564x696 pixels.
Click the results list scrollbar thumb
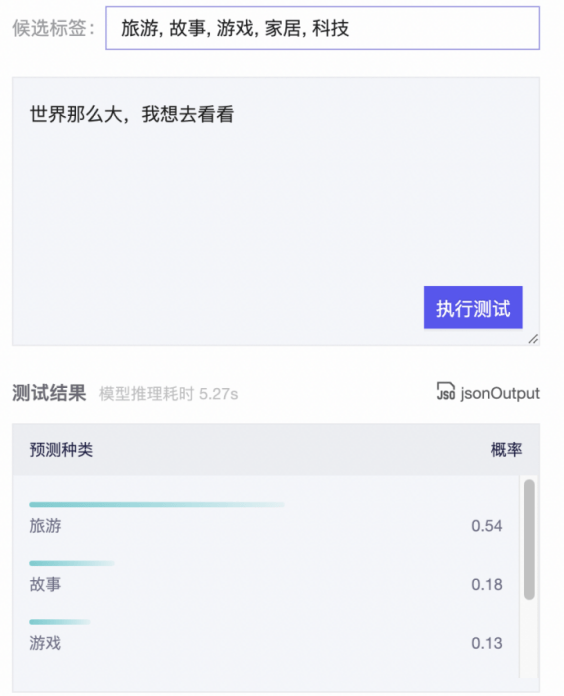[x=529, y=540]
